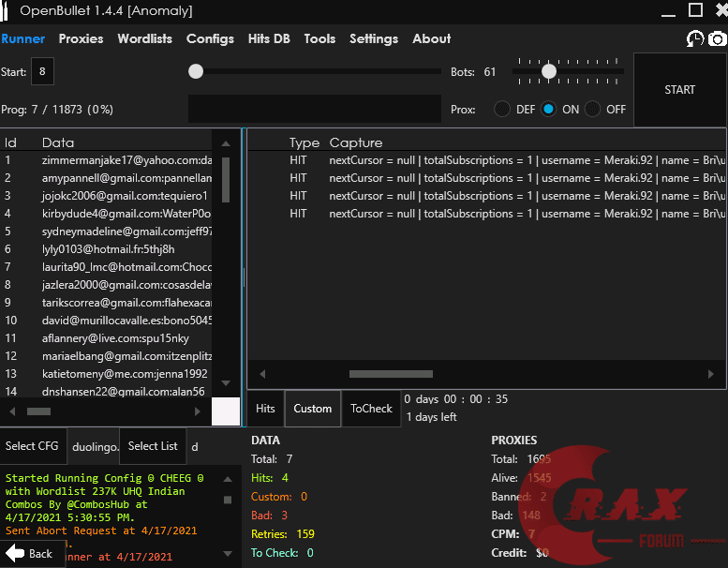The image size is (728, 568).
Task: Select the ON proxy mode radio button
Action: [x=549, y=109]
